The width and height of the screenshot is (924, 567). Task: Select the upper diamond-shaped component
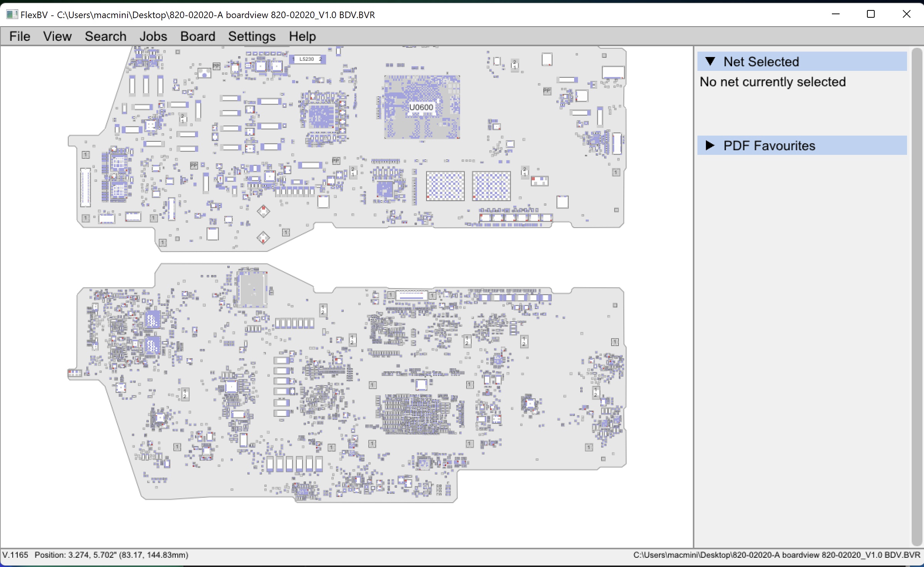click(x=264, y=211)
